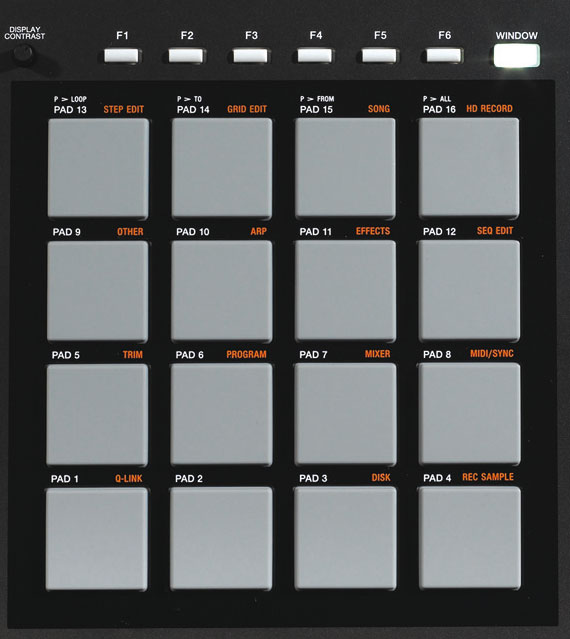Hit PAD 16 for HD RECORD
Image resolution: width=570 pixels, height=639 pixels.
pos(469,167)
